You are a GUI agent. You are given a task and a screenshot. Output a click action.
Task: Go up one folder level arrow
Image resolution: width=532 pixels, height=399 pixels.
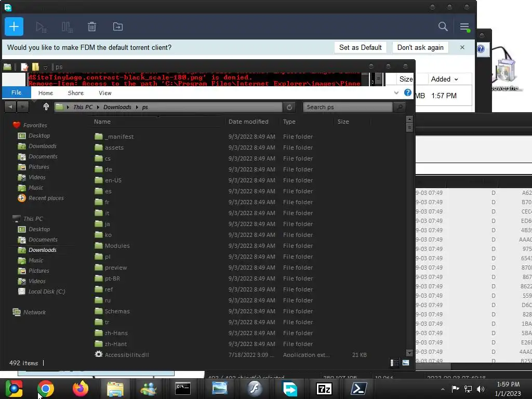(46, 107)
